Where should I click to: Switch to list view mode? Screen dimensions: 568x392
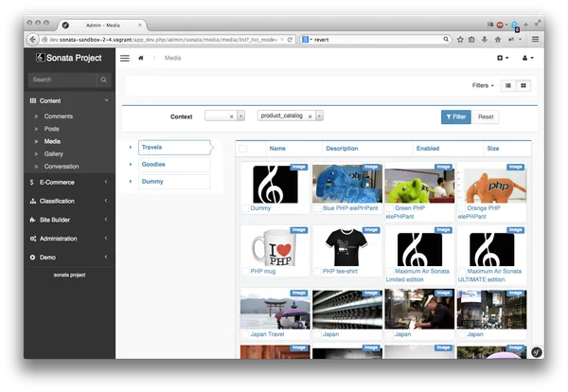coord(507,85)
